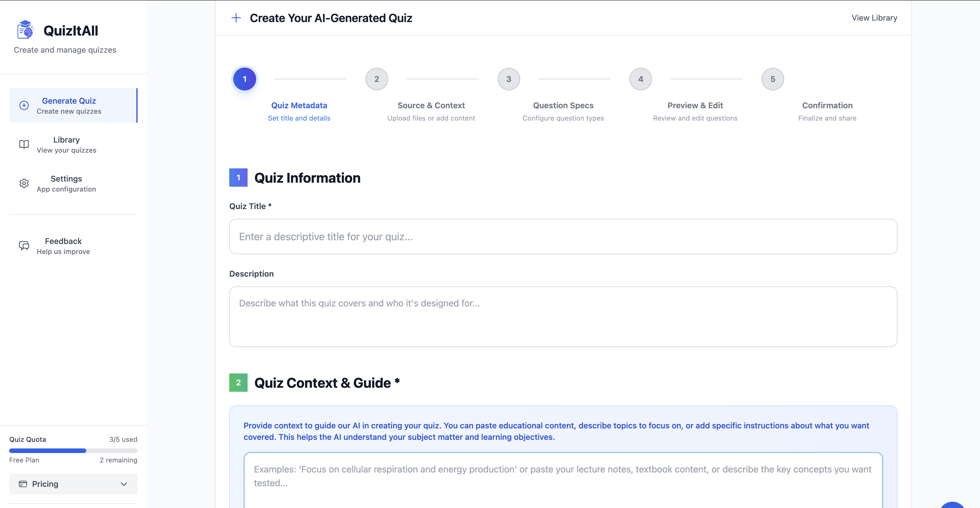Click the Set title and details link
This screenshot has width=980, height=508.
coord(299,118)
